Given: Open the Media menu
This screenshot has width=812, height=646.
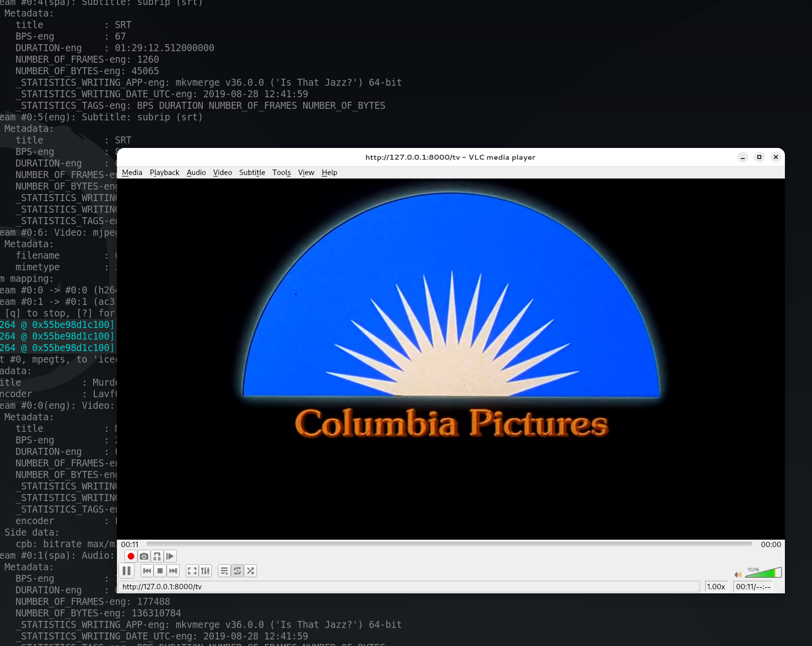Looking at the screenshot, I should [x=132, y=173].
